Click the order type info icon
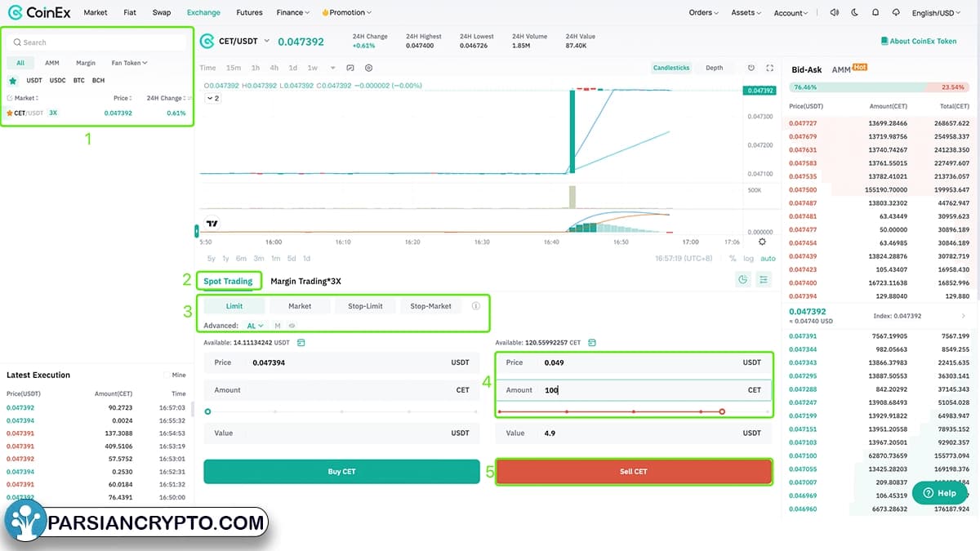Screen dimensions: 980x551 tap(476, 306)
